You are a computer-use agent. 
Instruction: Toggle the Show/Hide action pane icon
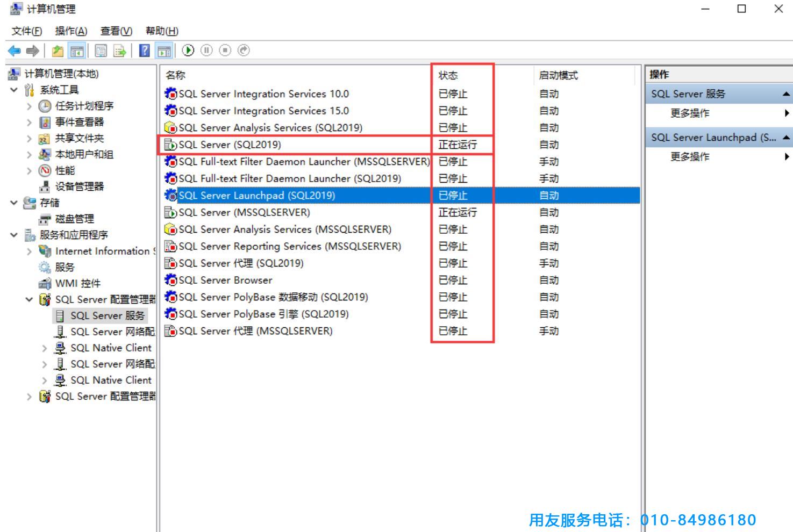[x=164, y=51]
